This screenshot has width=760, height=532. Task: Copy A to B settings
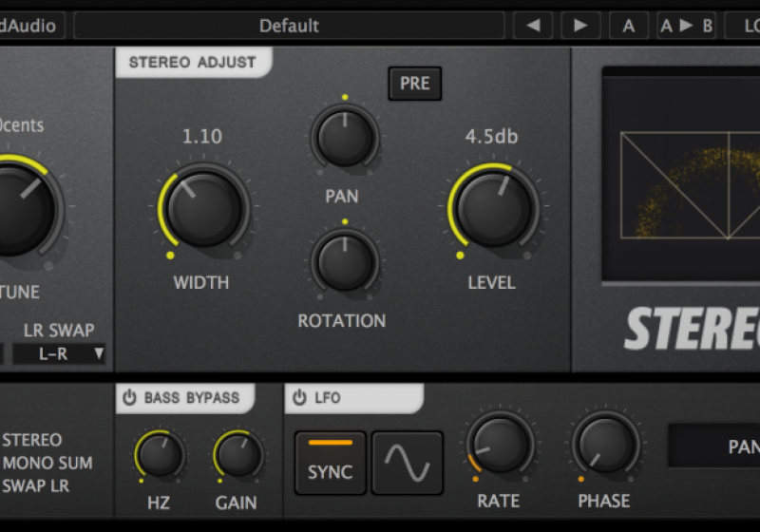point(686,26)
